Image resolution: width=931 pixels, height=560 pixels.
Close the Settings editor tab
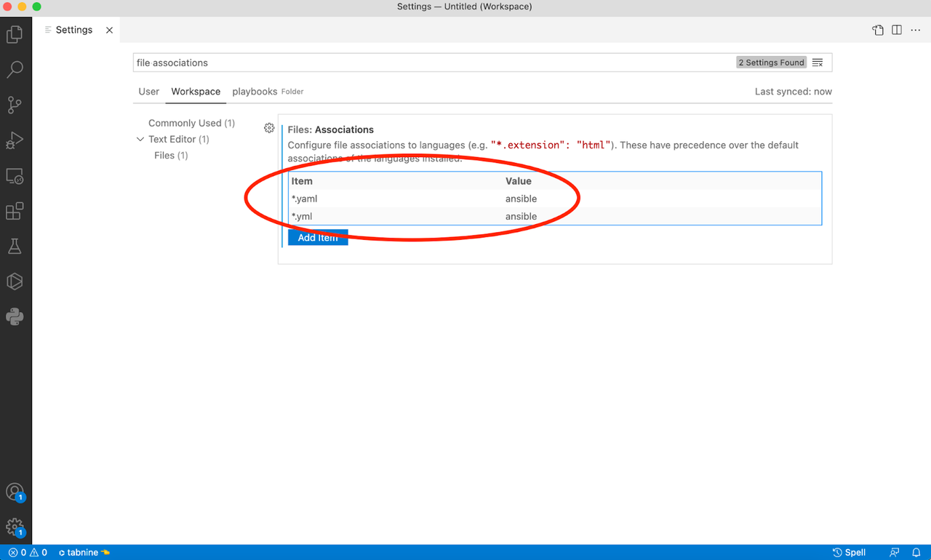pyautogui.click(x=109, y=30)
